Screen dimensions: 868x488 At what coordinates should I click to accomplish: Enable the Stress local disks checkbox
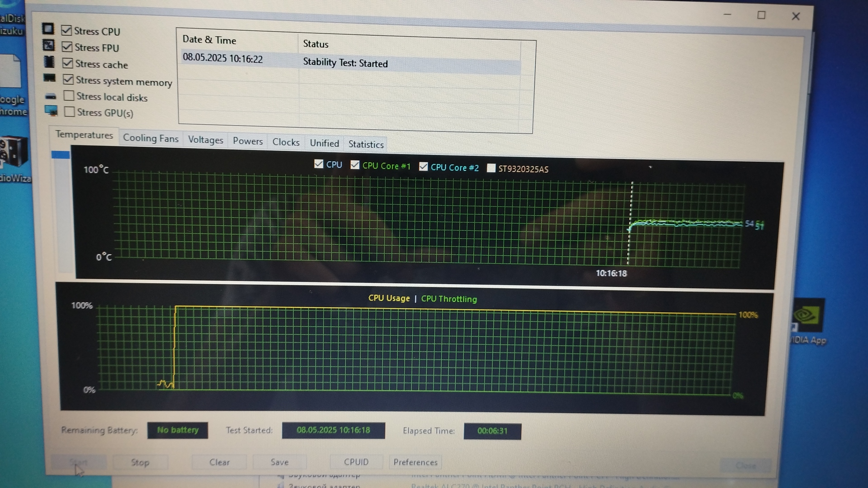point(69,96)
